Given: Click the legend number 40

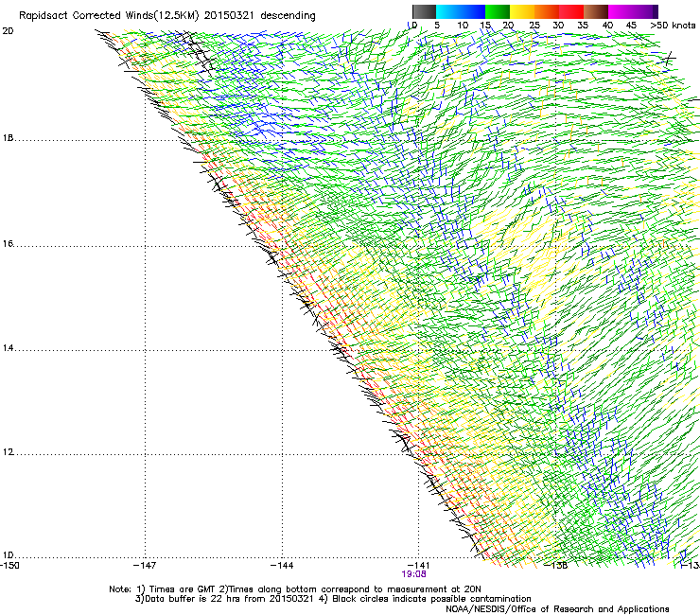Looking at the screenshot, I should point(607,26).
